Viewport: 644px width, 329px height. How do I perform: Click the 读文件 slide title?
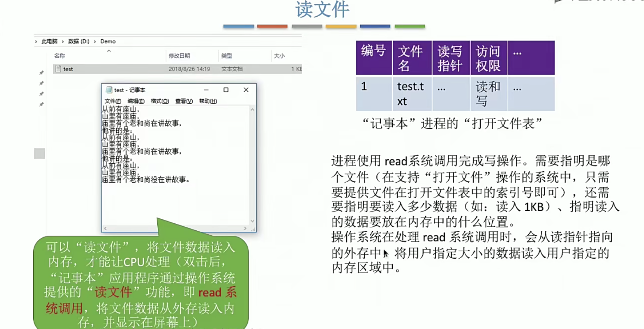tap(322, 10)
